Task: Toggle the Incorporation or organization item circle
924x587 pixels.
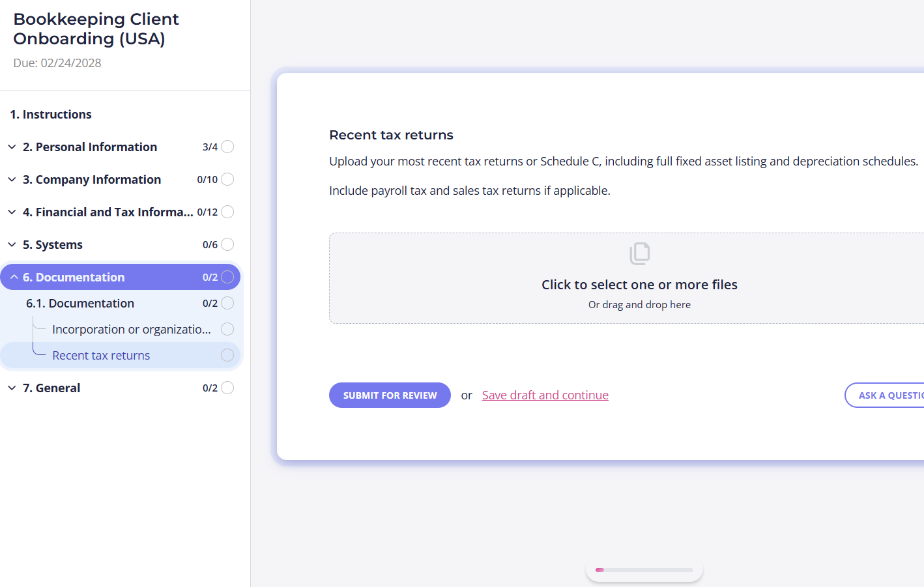Action: coord(227,329)
